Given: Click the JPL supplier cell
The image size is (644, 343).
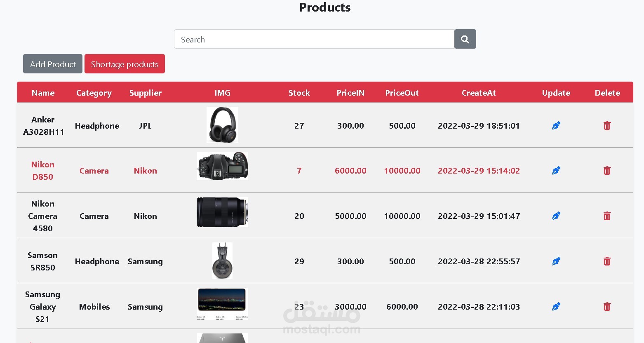Looking at the screenshot, I should pyautogui.click(x=145, y=126).
